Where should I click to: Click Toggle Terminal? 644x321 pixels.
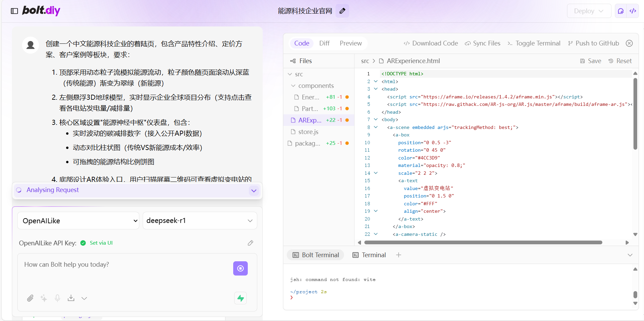tap(534, 43)
